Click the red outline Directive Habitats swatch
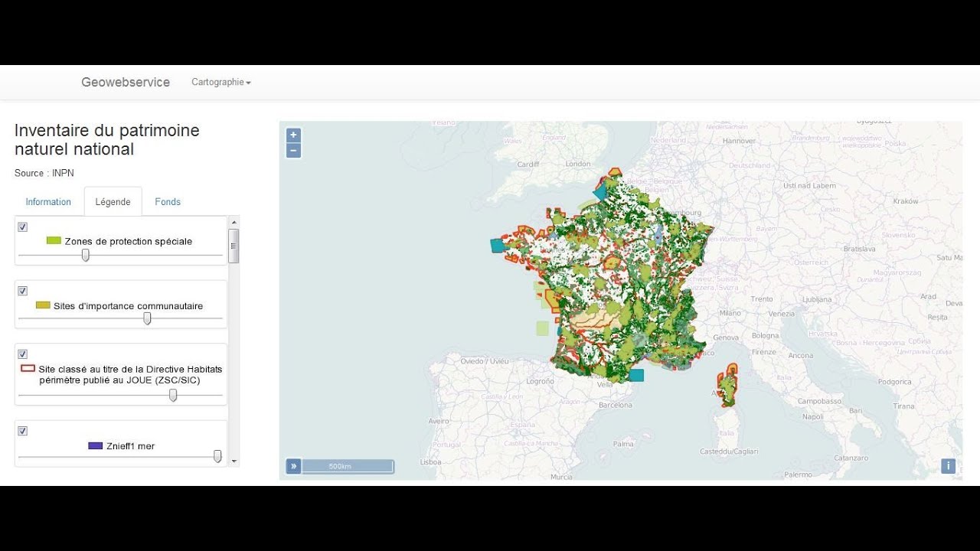 (28, 368)
